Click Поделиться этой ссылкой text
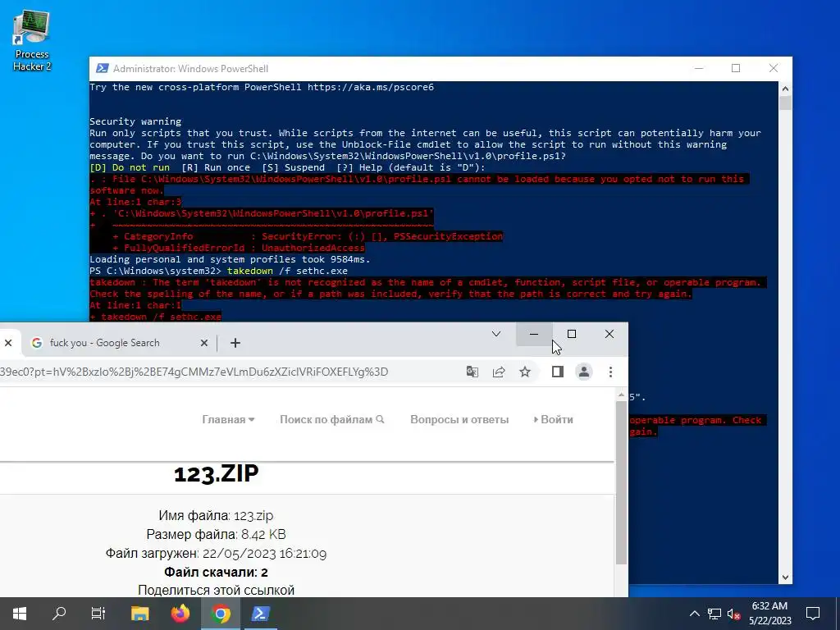 click(216, 591)
